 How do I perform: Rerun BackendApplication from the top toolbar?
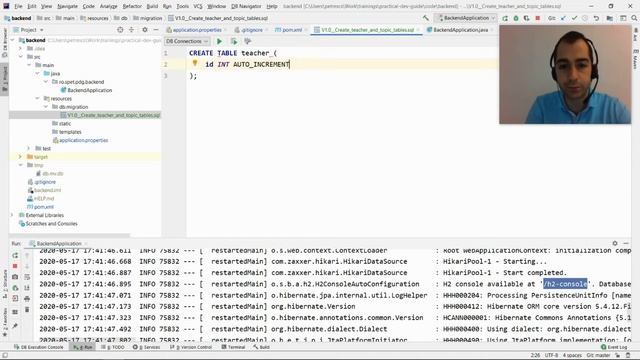[505, 18]
